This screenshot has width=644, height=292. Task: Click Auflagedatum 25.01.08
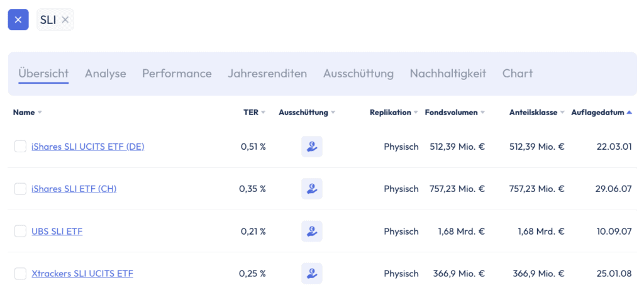click(x=614, y=274)
